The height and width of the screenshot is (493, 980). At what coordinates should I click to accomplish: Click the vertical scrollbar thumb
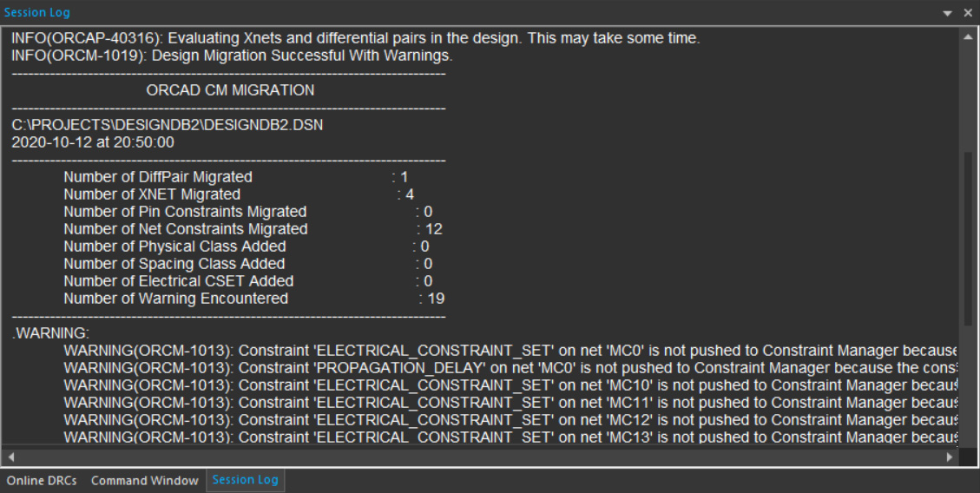pos(968,239)
